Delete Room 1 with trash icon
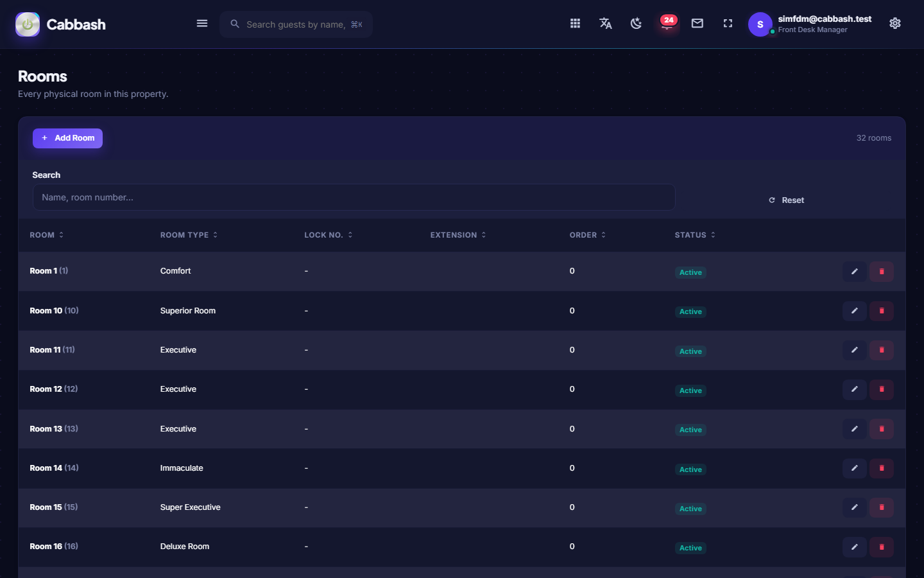The width and height of the screenshot is (924, 578). pos(882,272)
